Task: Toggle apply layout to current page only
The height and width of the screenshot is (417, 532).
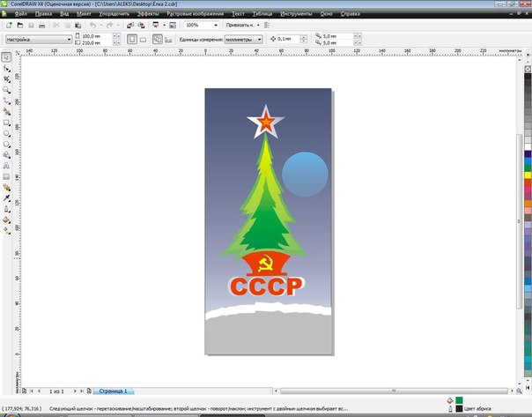Action: coord(168,40)
